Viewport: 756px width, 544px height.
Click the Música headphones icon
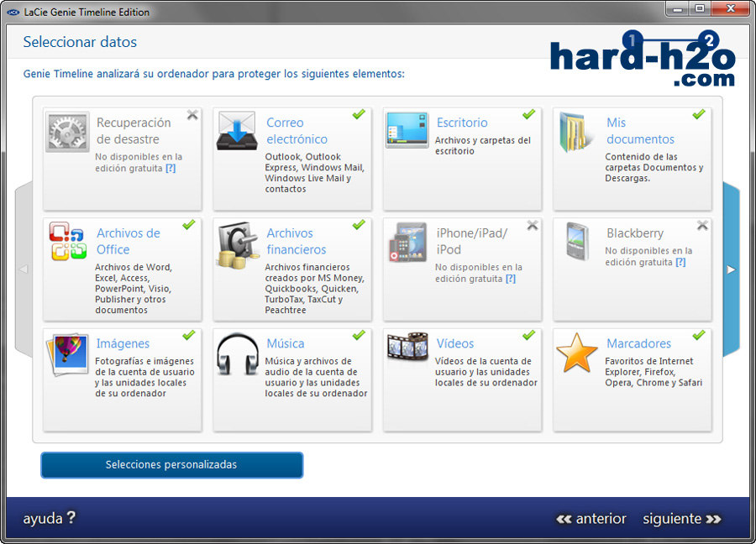pyautogui.click(x=237, y=353)
